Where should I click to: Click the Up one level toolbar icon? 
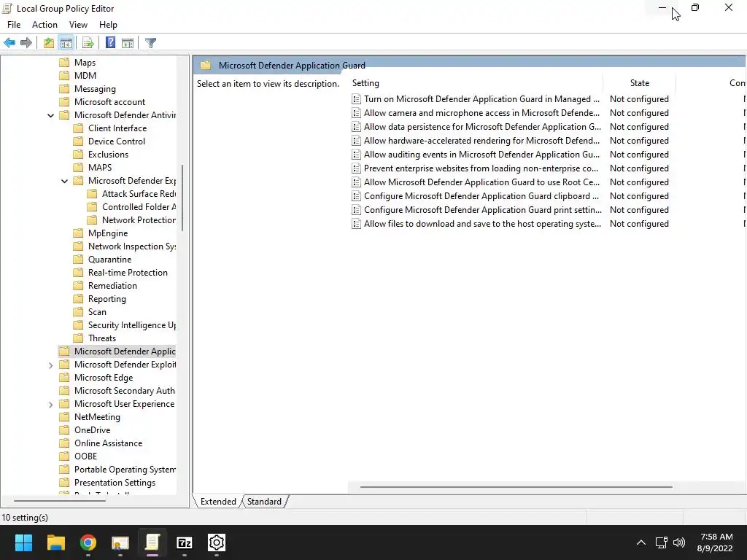49,43
